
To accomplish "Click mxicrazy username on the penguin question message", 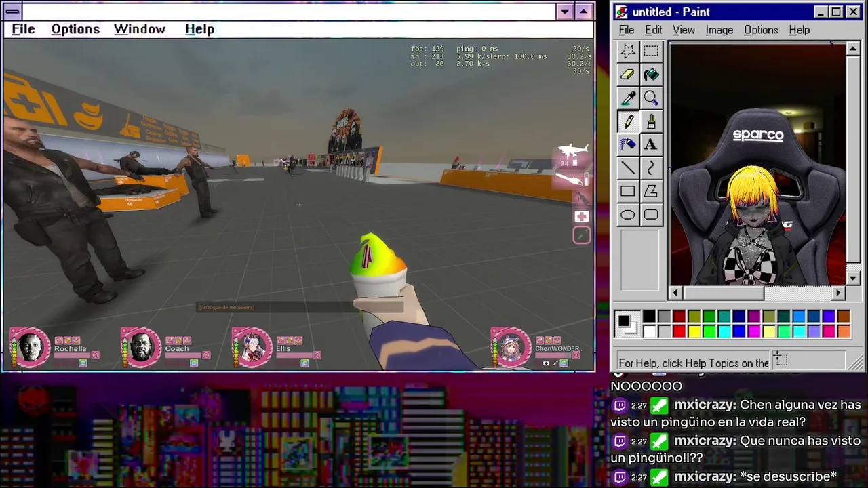I will [x=705, y=405].
